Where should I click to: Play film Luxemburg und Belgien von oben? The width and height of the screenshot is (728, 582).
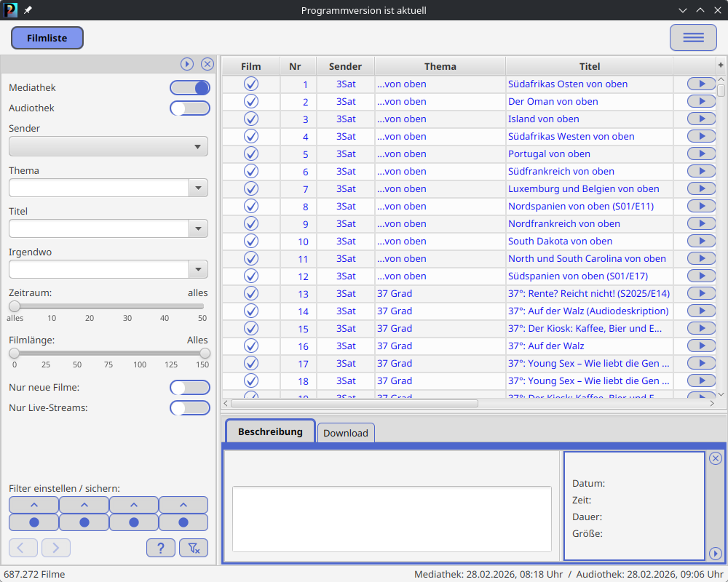(701, 189)
